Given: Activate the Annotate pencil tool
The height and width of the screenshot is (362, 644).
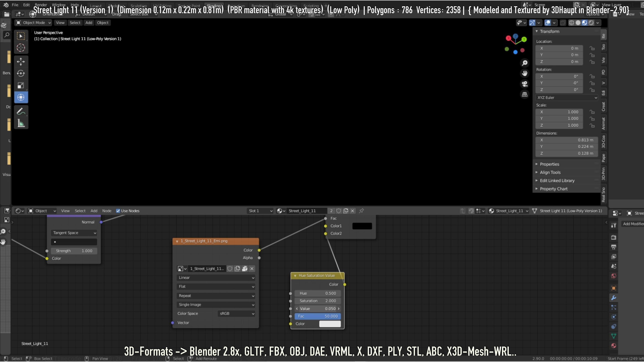Looking at the screenshot, I should click(x=21, y=111).
